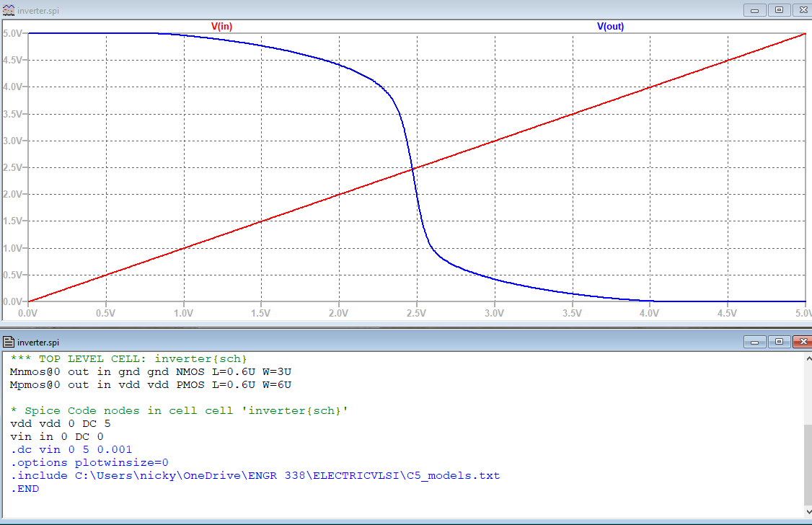The image size is (812, 525).
Task: Click the V(out) trace label
Action: coord(611,27)
